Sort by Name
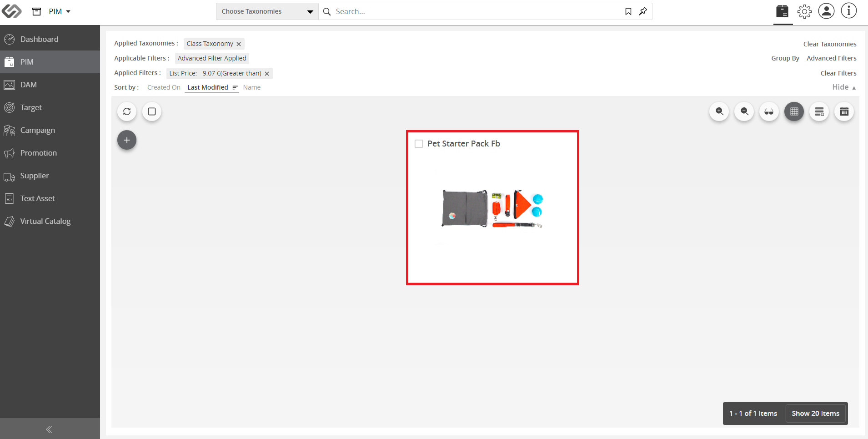 pyautogui.click(x=252, y=87)
